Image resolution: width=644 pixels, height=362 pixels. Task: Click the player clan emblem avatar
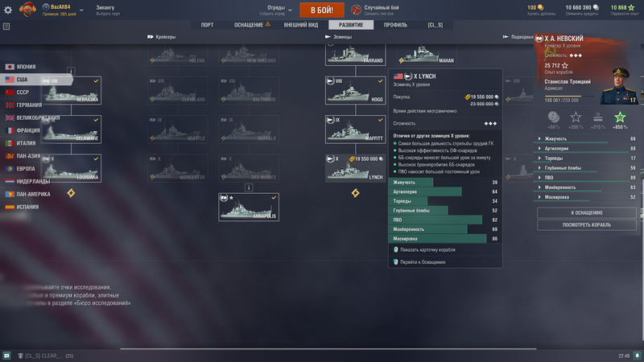tap(27, 10)
